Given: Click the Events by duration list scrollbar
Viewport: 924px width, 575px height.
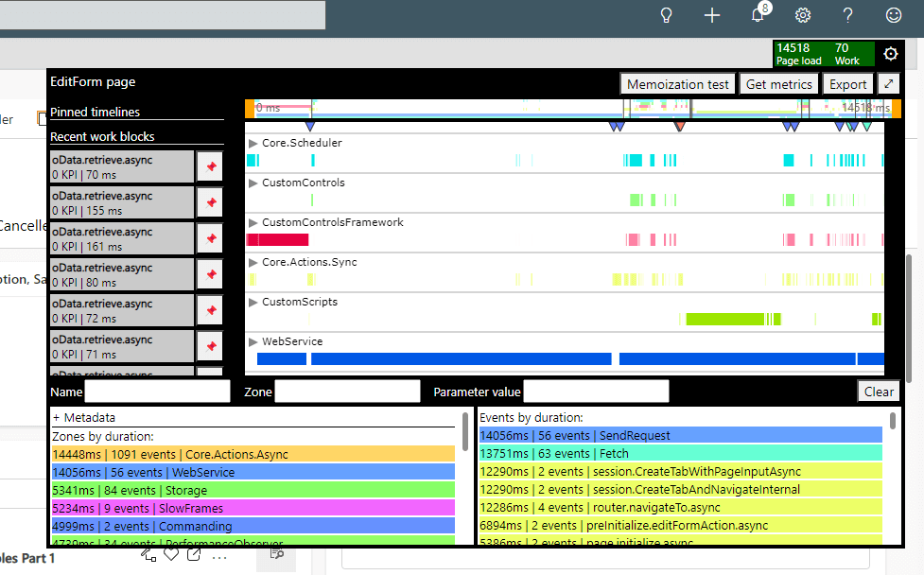Looking at the screenshot, I should pyautogui.click(x=893, y=421).
